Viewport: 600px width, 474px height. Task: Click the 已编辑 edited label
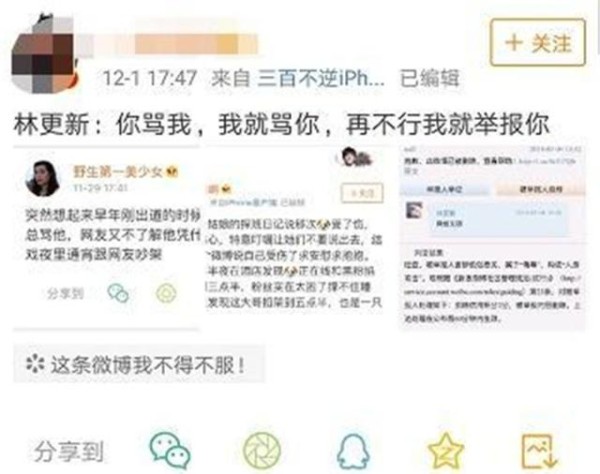[x=429, y=78]
